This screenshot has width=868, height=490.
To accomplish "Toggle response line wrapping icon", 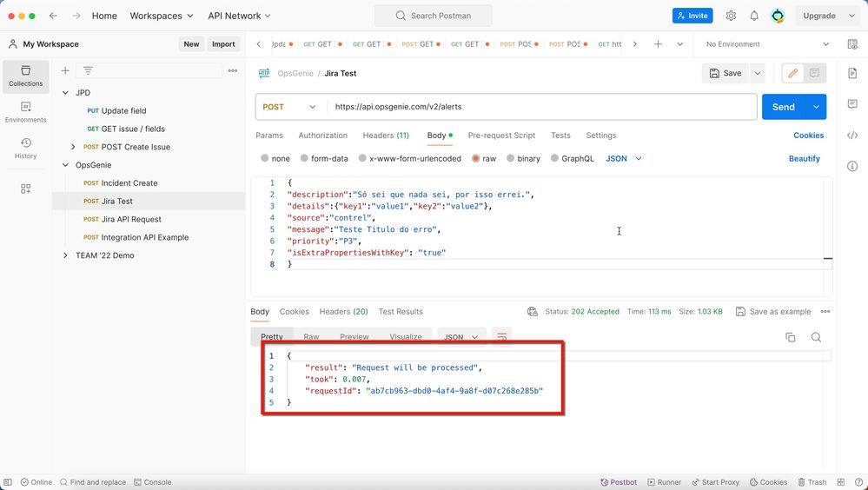I will coord(501,336).
